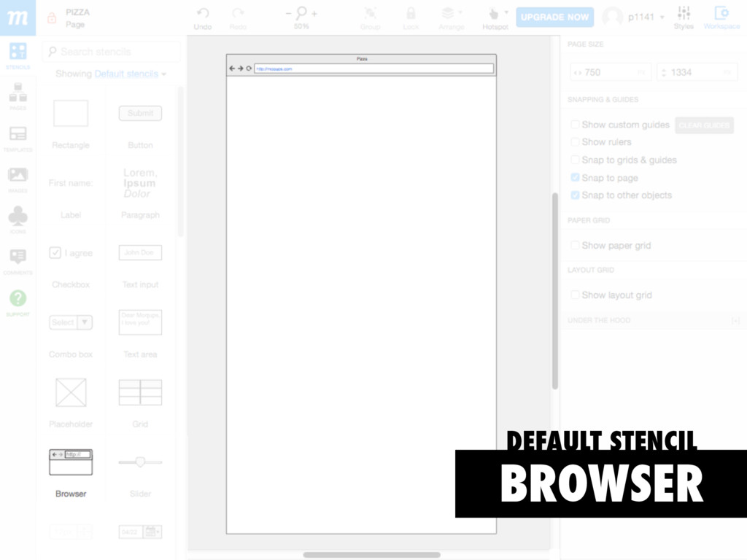Click the PIZZA project title
Image resolution: width=747 pixels, height=560 pixels.
(77, 12)
